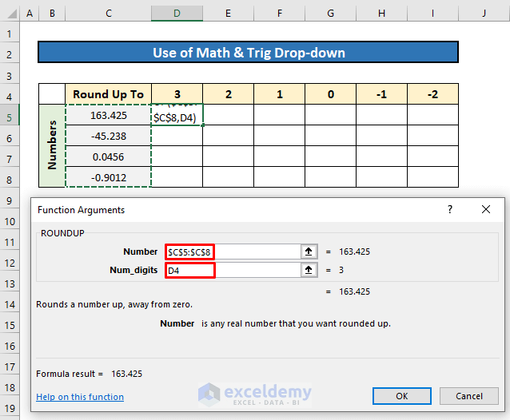Open the Help on this function link
Viewport: 510px width, 420px height.
click(x=80, y=397)
